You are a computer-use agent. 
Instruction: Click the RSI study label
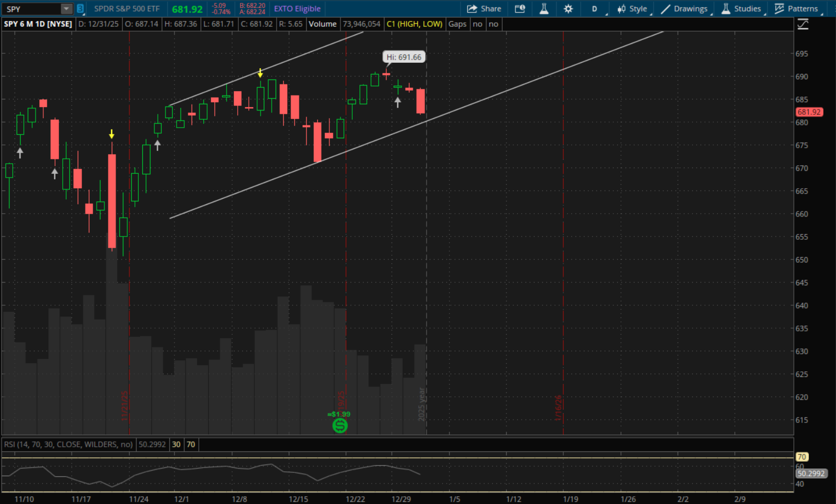click(68, 444)
